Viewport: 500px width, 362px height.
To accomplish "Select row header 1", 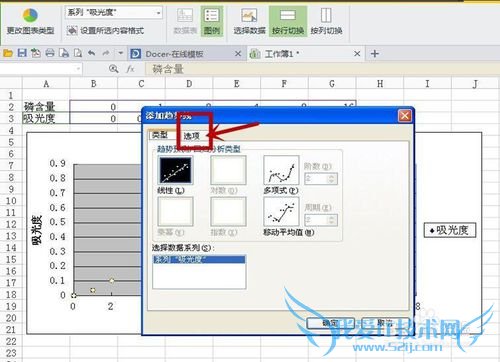I will 11,95.
